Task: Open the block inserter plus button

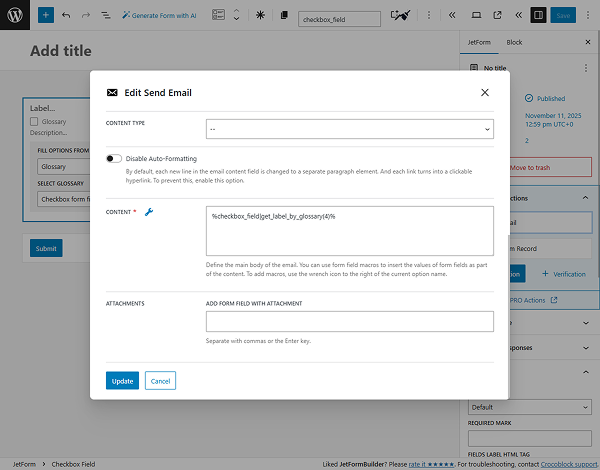Action: tap(46, 15)
